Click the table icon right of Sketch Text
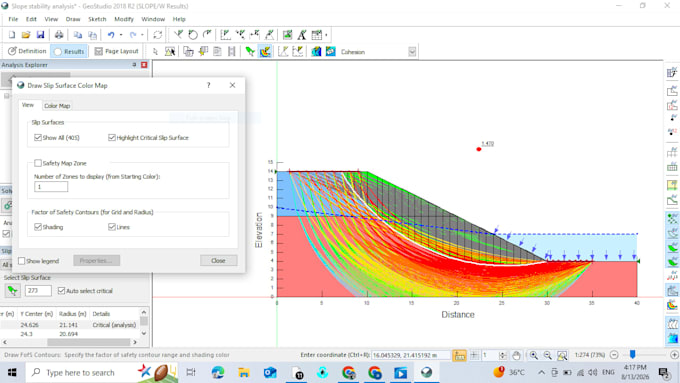 point(317,35)
